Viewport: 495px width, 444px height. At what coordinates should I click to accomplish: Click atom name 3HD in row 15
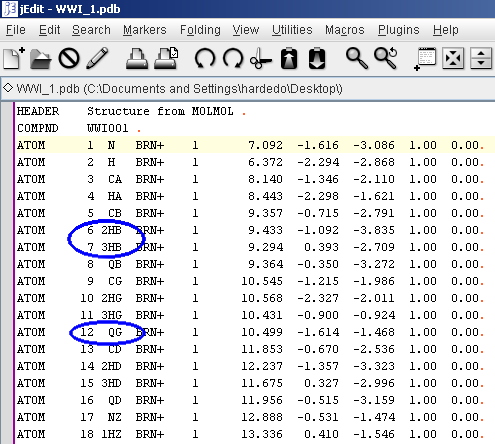[111, 383]
